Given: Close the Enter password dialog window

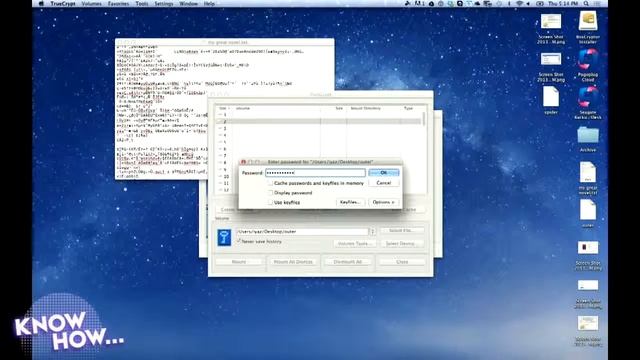Looking at the screenshot, I should coord(244,162).
